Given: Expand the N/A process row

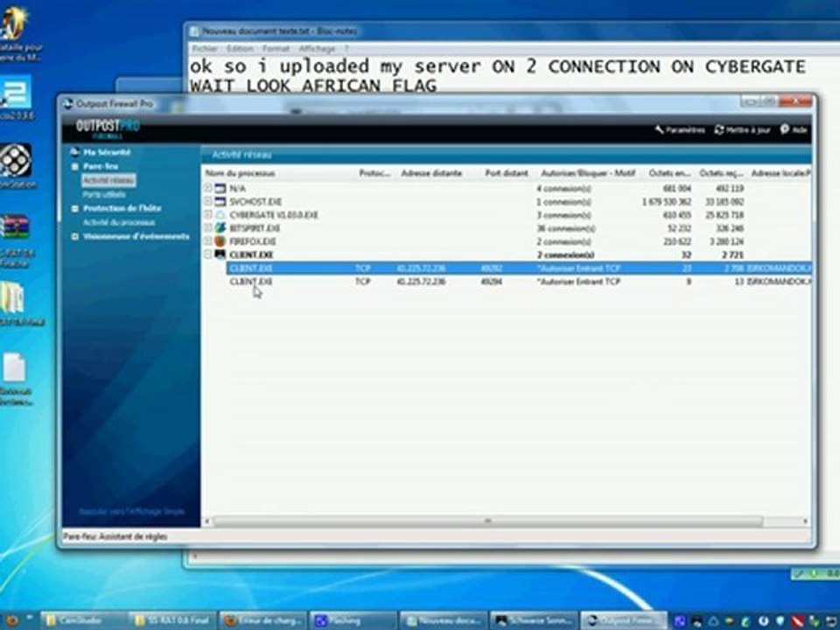Looking at the screenshot, I should coord(208,188).
